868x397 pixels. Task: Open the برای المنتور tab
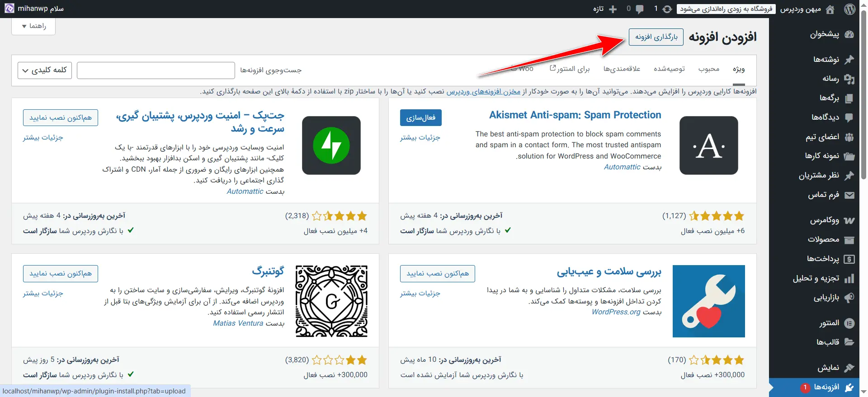click(570, 69)
